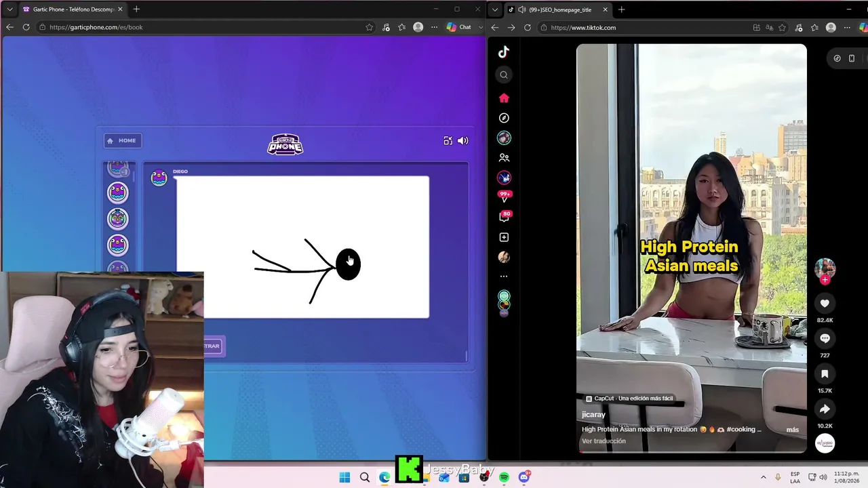Screen dimensions: 868x488
Task: Toggle the Gartic Phone focus mode icon
Action: 448,141
